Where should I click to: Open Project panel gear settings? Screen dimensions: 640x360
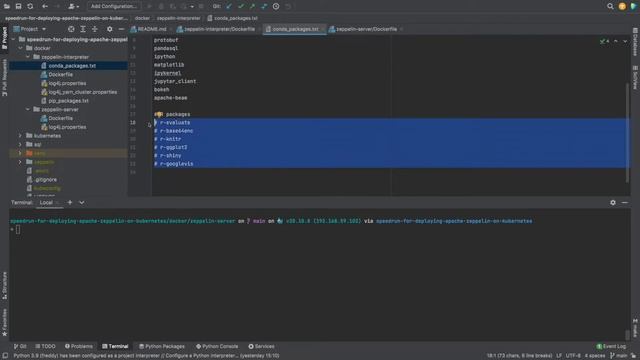point(109,29)
